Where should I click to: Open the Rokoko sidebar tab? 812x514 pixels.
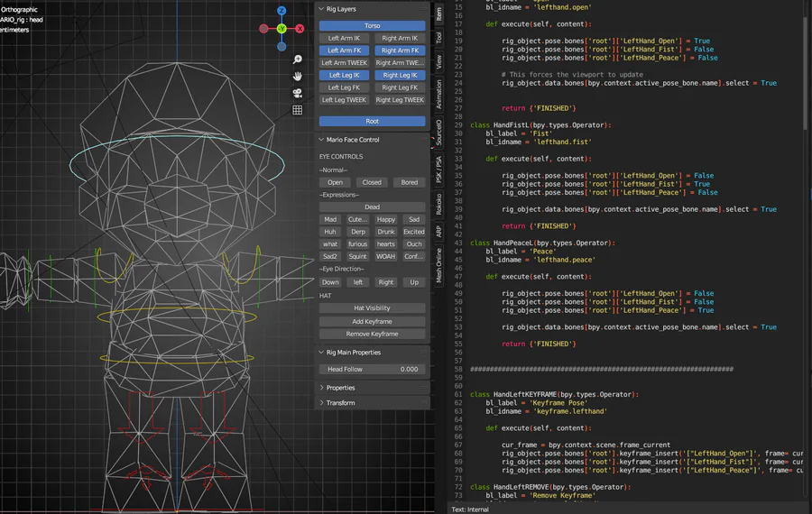438,204
